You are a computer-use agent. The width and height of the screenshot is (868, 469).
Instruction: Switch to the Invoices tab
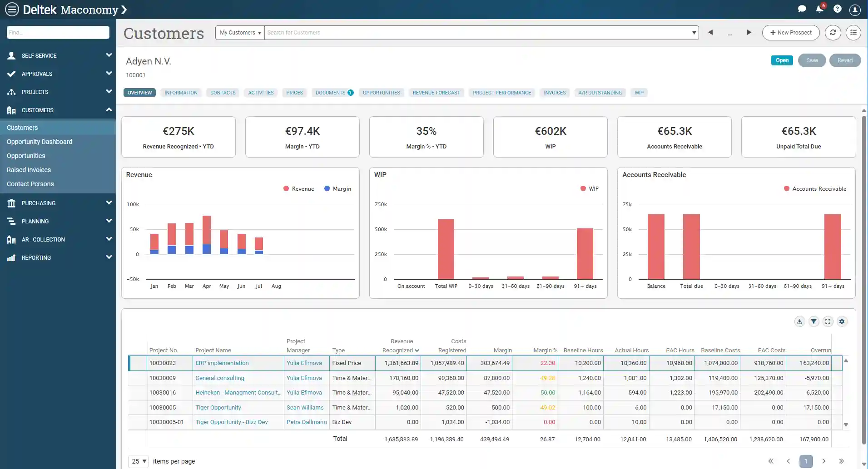click(x=555, y=93)
